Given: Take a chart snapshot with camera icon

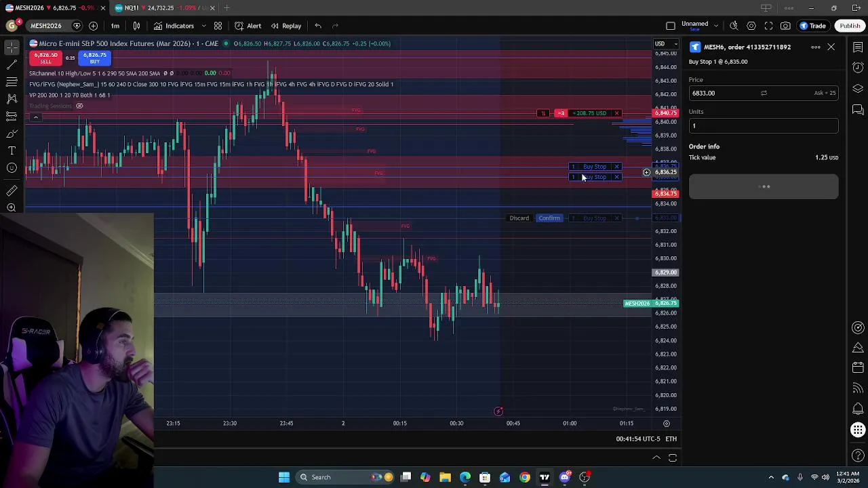Looking at the screenshot, I should point(785,26).
